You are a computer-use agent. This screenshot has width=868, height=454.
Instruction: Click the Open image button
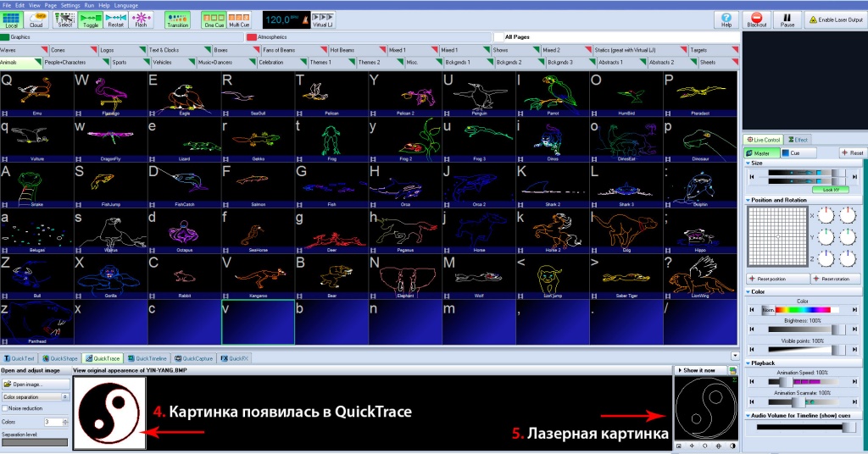click(x=36, y=384)
